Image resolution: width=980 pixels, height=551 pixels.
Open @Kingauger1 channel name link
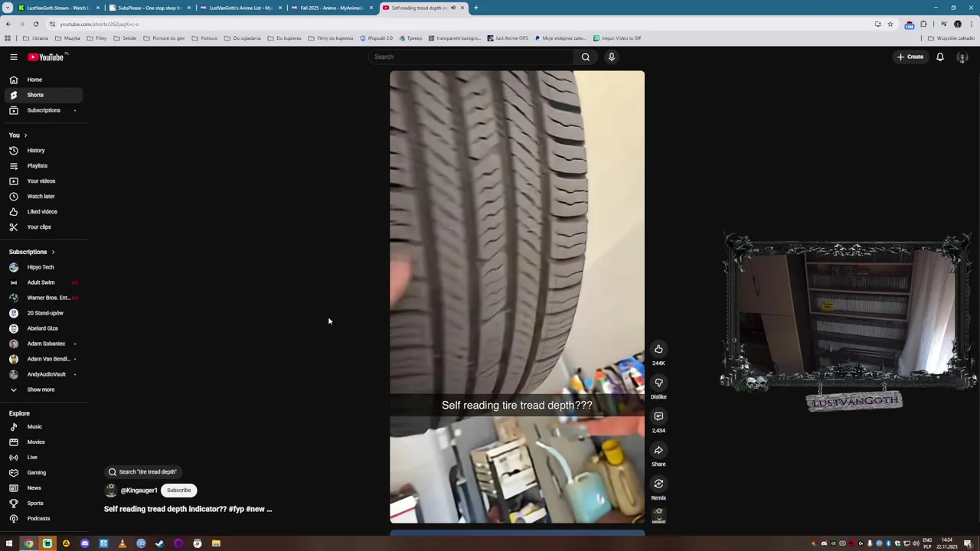[139, 491]
